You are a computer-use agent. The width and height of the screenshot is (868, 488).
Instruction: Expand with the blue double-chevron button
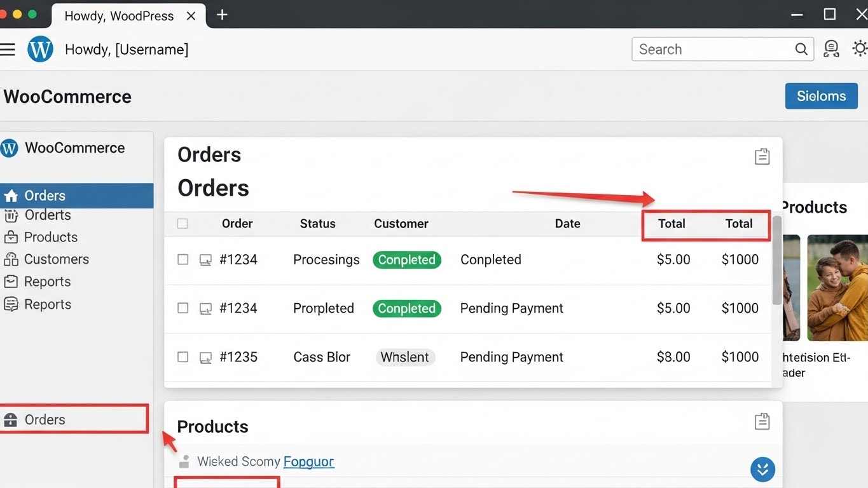762,470
